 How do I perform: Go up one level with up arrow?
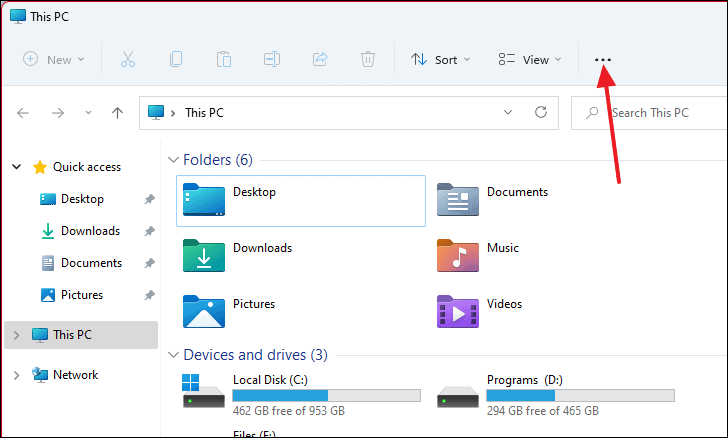pos(117,112)
